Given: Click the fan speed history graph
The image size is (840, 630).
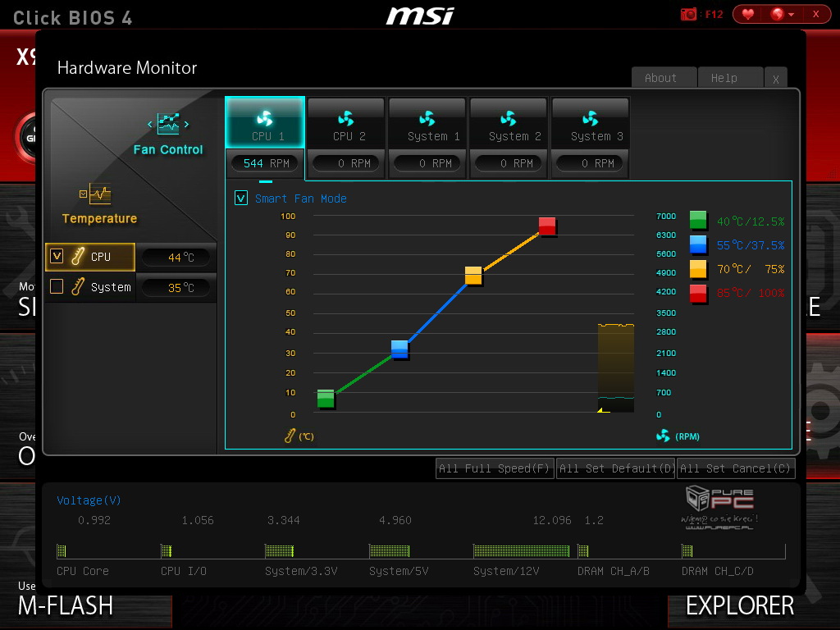Looking at the screenshot, I should tap(616, 368).
